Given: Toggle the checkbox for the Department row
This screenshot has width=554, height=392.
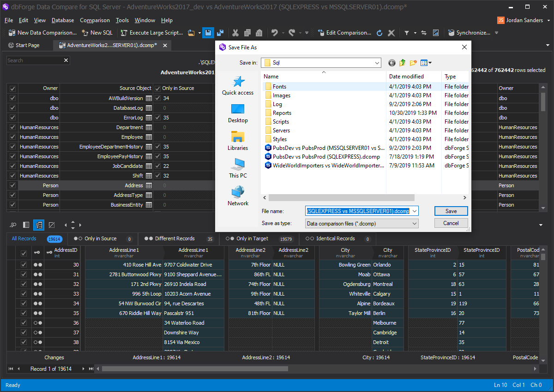Looking at the screenshot, I should click(12, 127).
